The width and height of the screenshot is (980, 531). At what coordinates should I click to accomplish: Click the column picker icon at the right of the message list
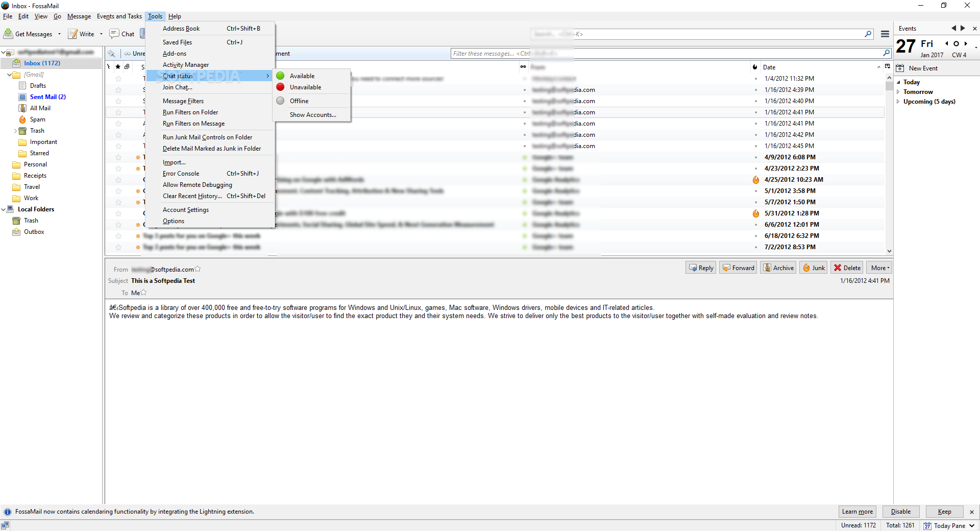[x=888, y=67]
